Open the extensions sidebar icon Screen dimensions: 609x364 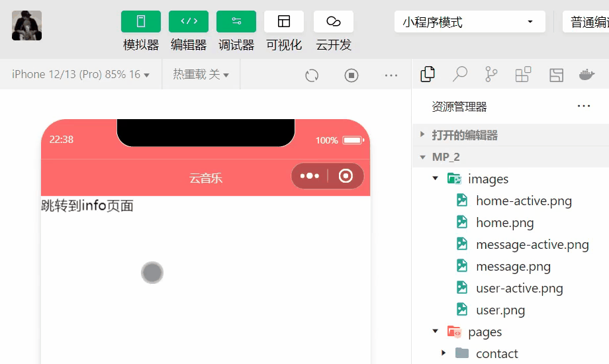pos(523,74)
